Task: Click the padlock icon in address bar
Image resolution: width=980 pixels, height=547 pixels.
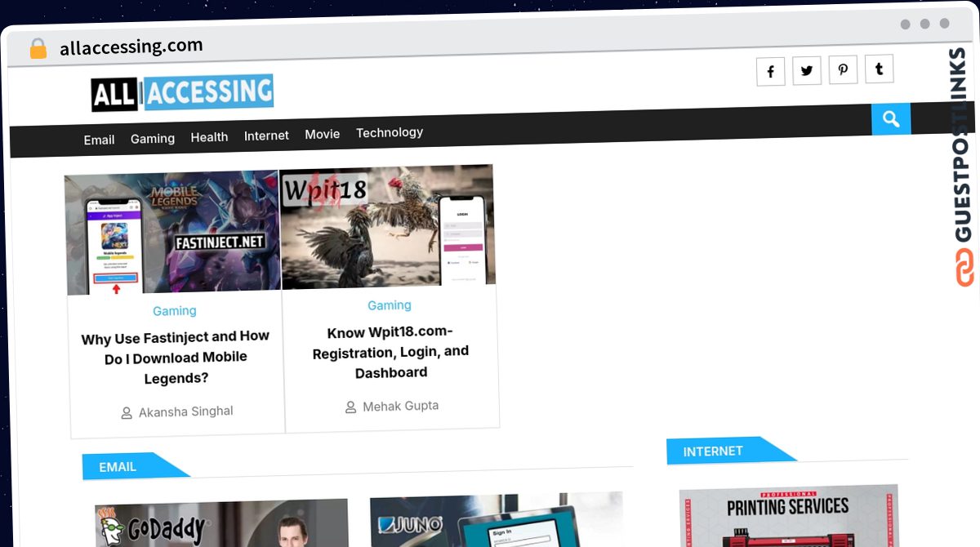Action: (x=38, y=49)
